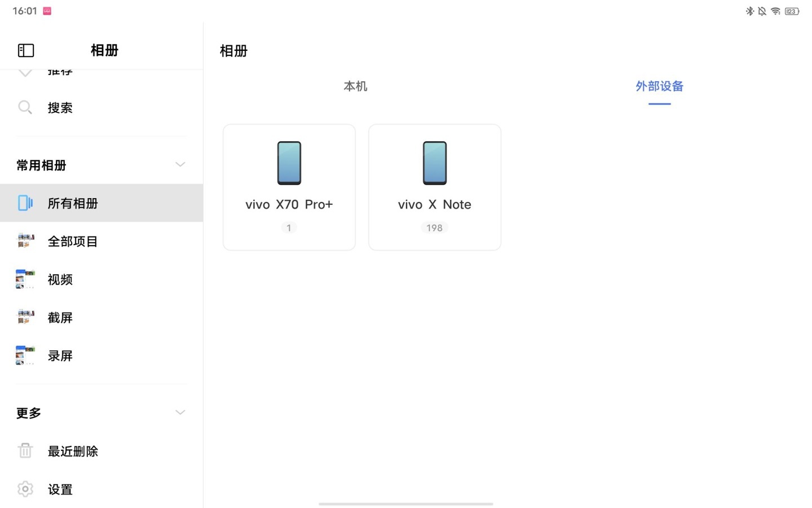Select the 所有相册 album icon

pos(25,203)
